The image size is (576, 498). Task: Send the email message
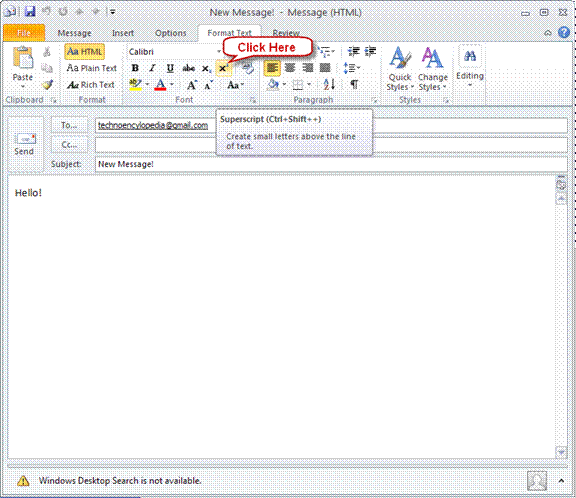pyautogui.click(x=24, y=144)
